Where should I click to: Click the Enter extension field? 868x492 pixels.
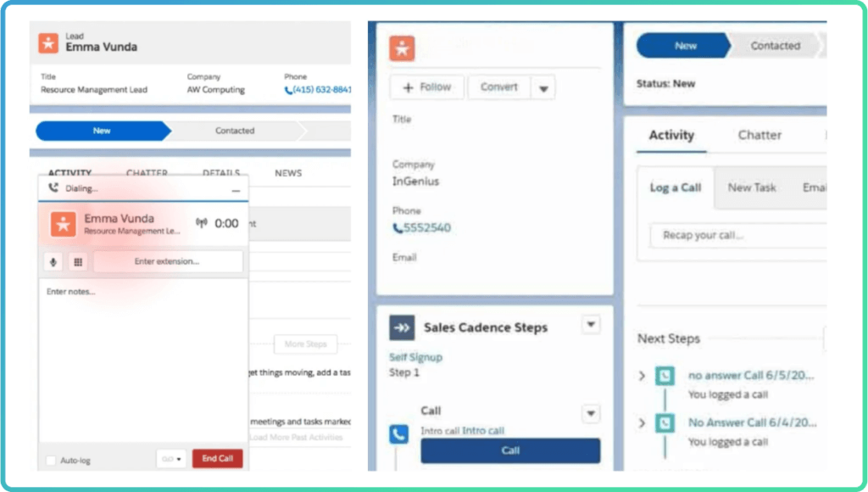click(x=167, y=261)
